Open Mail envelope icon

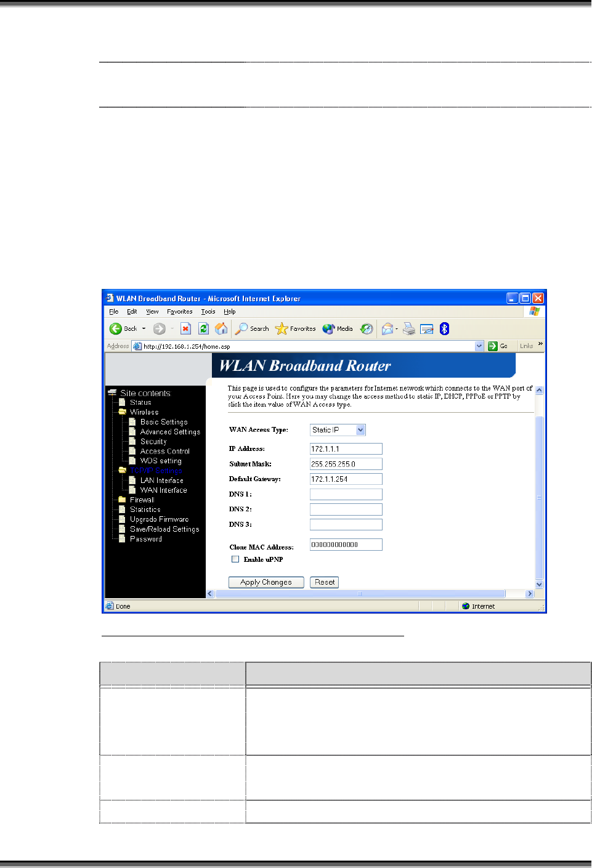pyautogui.click(x=387, y=329)
